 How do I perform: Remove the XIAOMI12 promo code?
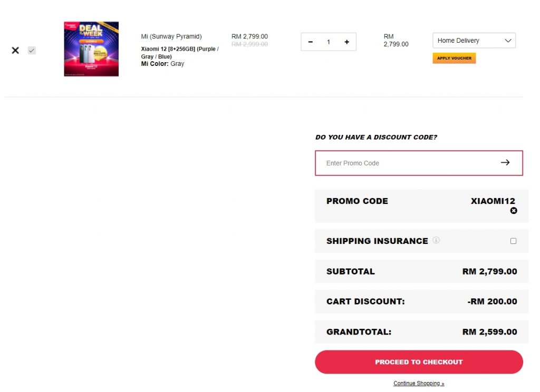(514, 211)
